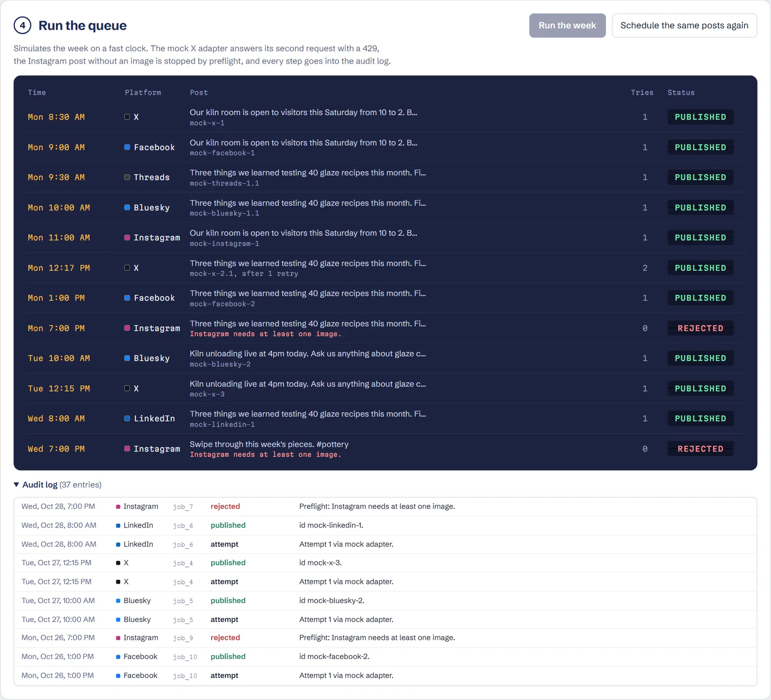Click the Instagram dot in Wed 7:00 PM queue row
This screenshot has width=771, height=700.
[127, 449]
